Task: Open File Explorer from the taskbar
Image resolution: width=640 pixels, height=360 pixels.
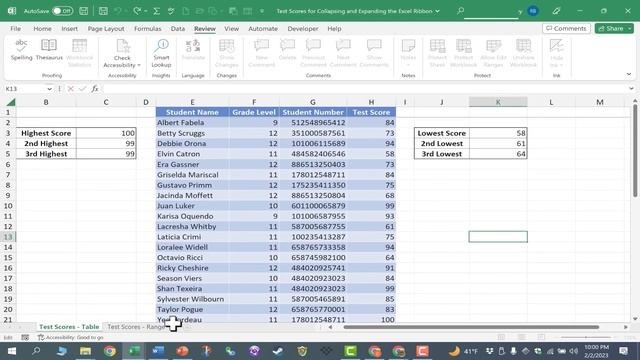Action: (85, 351)
